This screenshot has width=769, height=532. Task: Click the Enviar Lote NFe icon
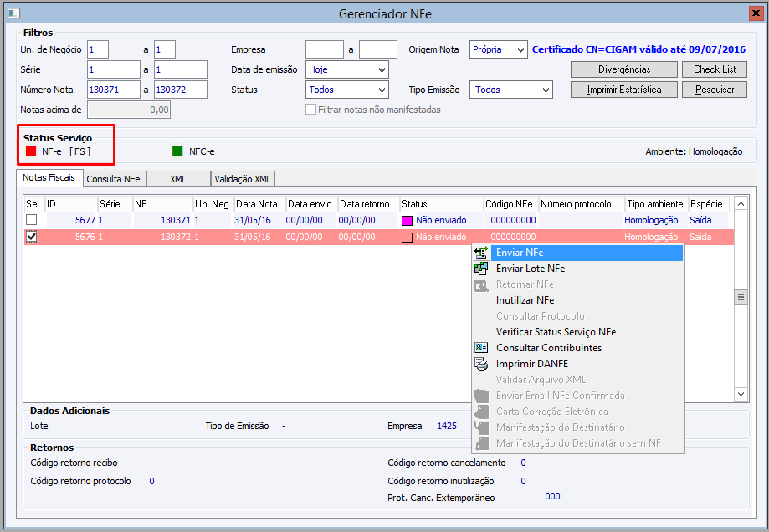(481, 269)
